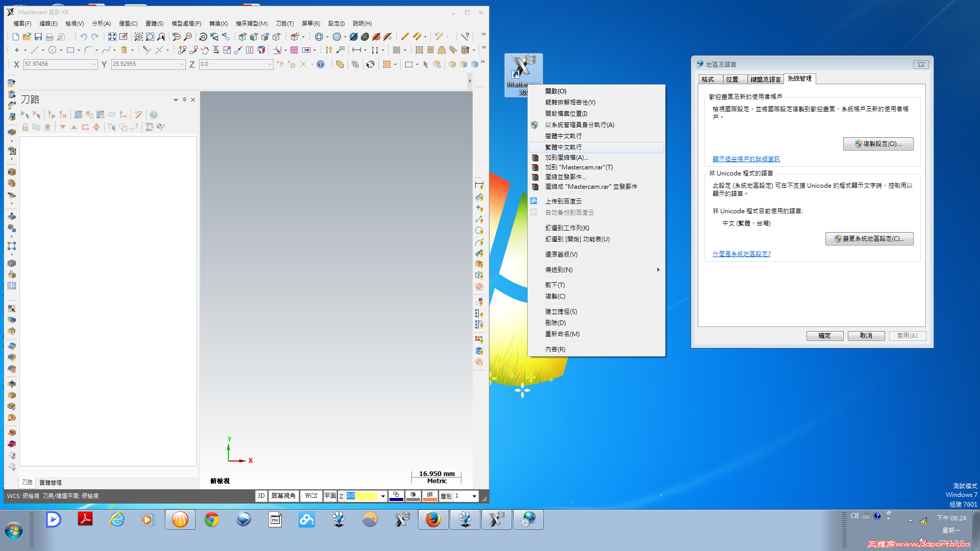
Task: Pin the 刀路 panel with pushpin
Action: tap(184, 99)
